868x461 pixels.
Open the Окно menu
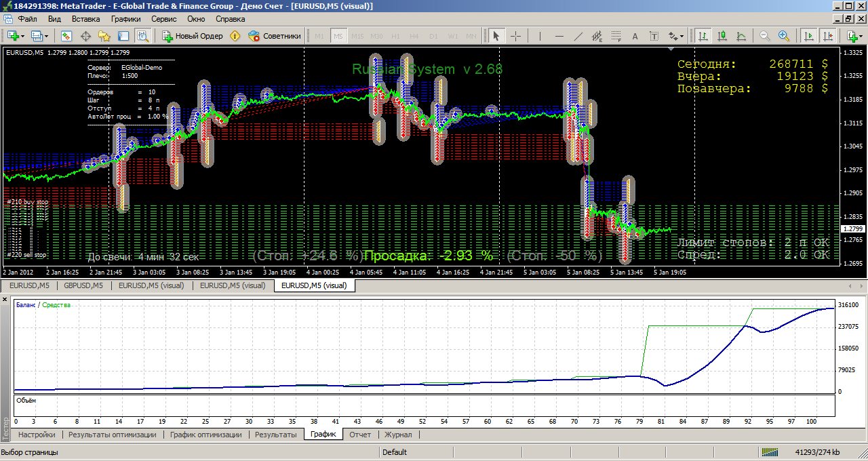(196, 19)
